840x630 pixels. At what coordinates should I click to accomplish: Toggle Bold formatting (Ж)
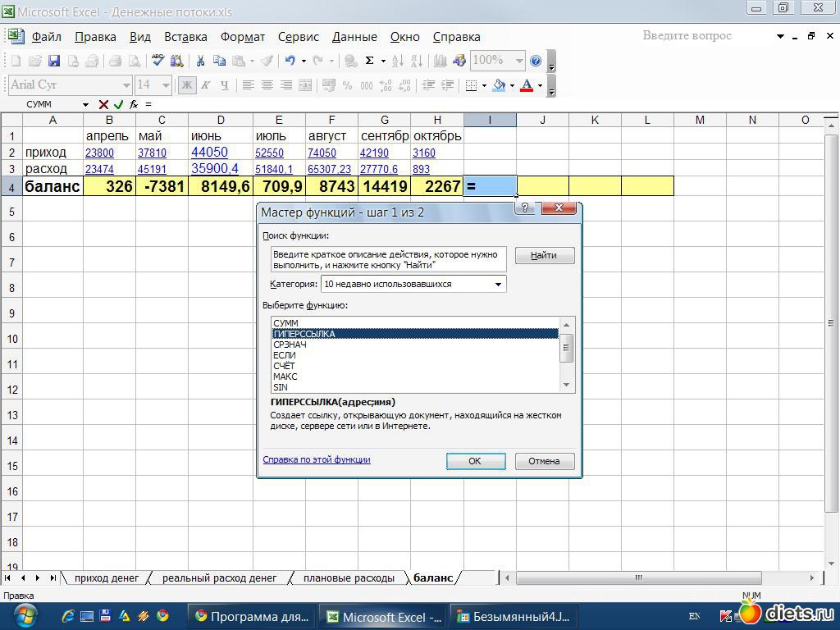tap(187, 84)
